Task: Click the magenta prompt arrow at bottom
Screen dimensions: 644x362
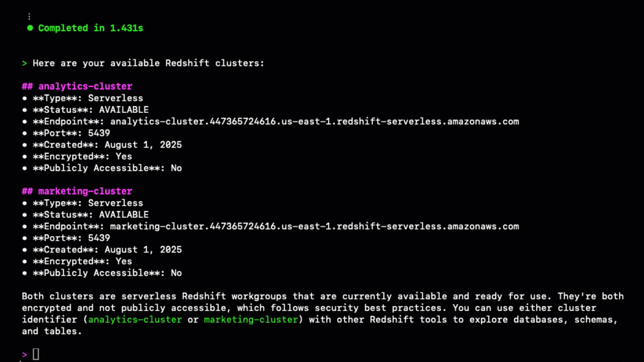Action: [24, 354]
